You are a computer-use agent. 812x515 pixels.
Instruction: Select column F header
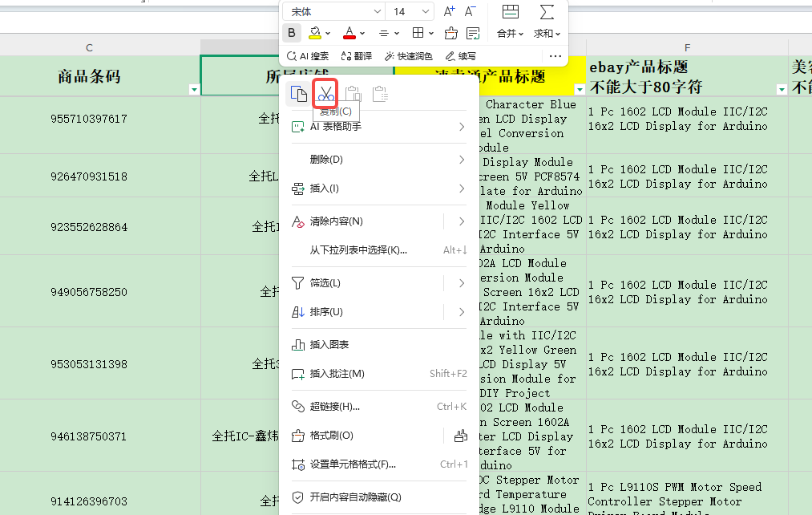pyautogui.click(x=687, y=47)
